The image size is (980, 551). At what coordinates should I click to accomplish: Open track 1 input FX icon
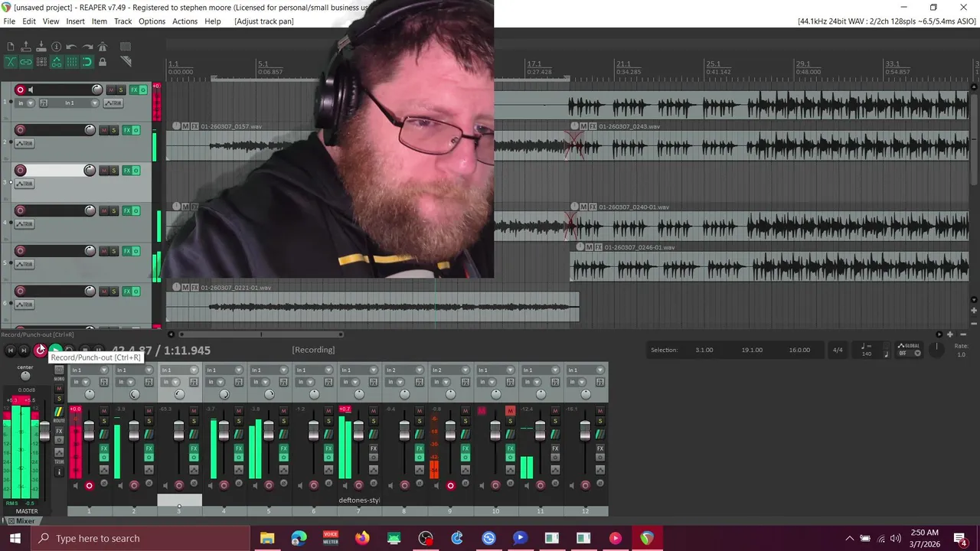[44, 103]
